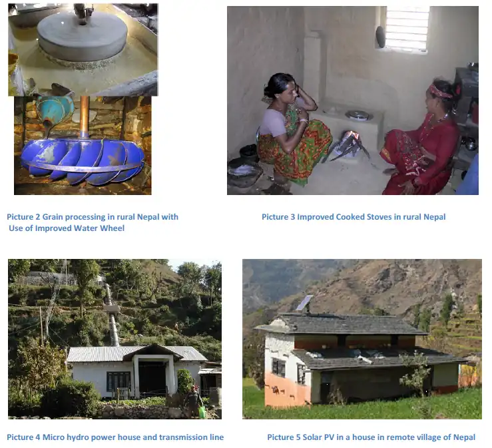The width and height of the screenshot is (492, 448).
Task: Click the teal funnel above the water wheel
Action: [x=54, y=111]
